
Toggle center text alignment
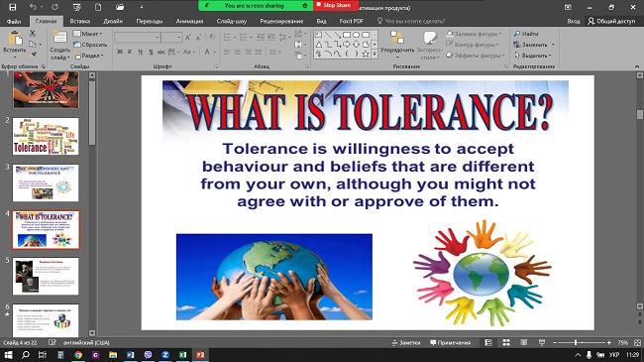coord(238,53)
